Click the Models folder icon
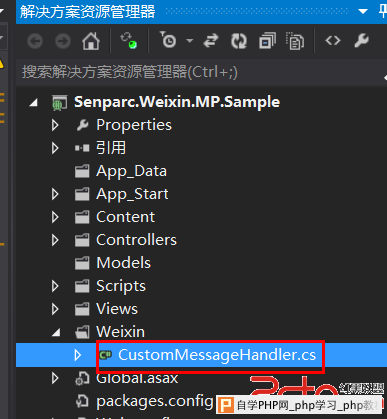The height and width of the screenshot is (419, 387). click(x=82, y=263)
